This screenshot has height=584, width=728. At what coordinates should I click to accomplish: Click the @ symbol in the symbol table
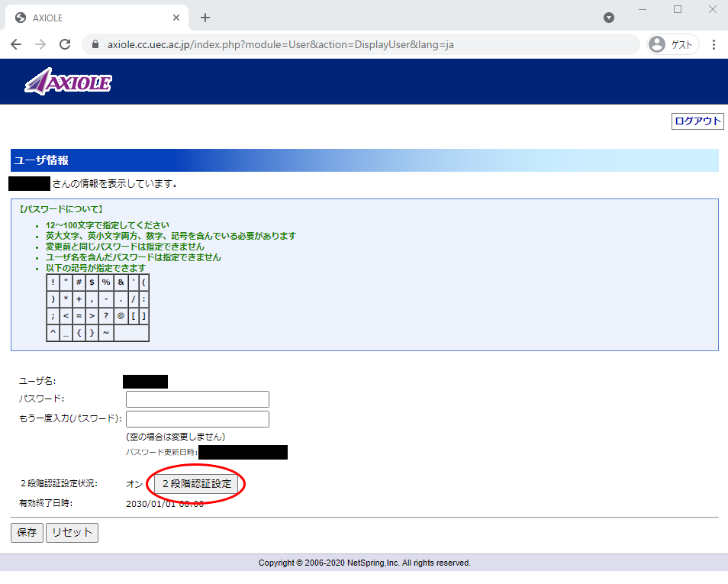(121, 316)
